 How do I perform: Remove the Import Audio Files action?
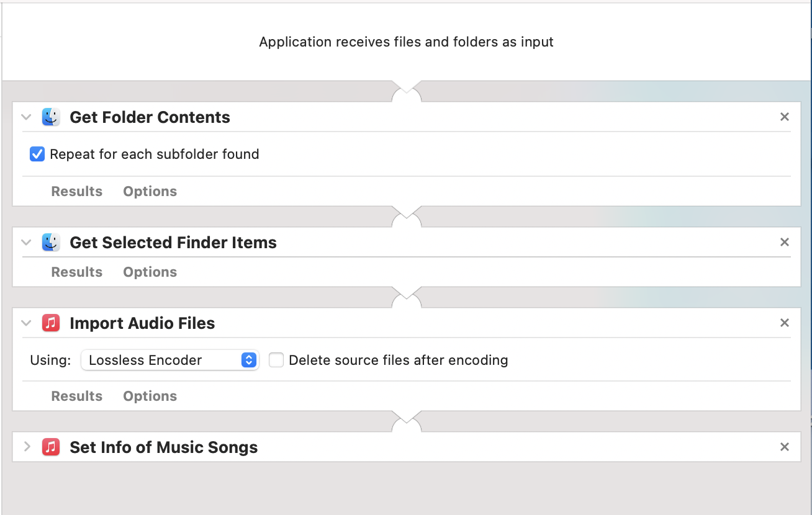(x=785, y=323)
